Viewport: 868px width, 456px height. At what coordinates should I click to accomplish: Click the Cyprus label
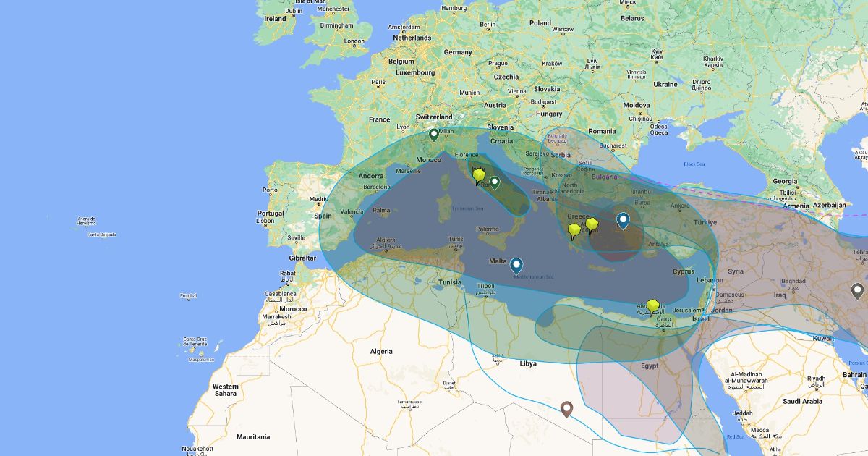point(684,271)
